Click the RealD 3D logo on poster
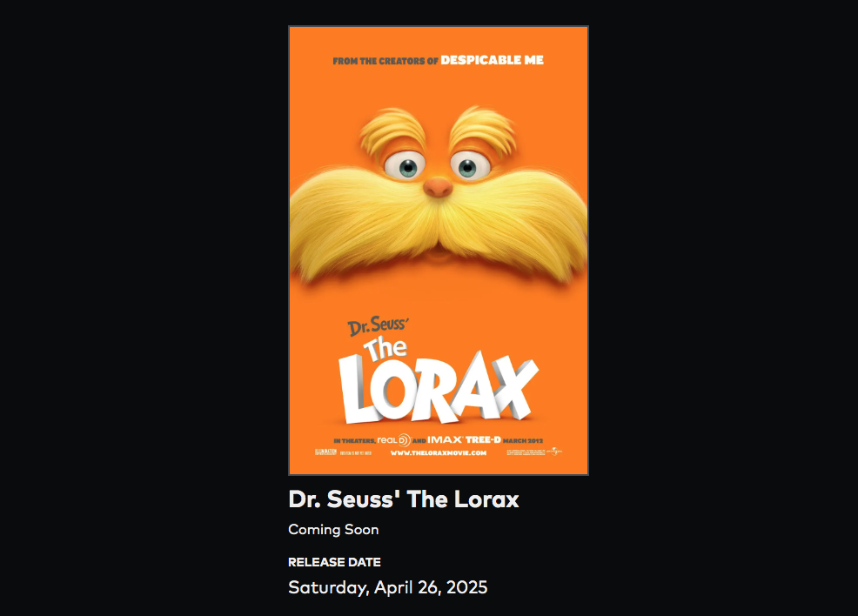This screenshot has width=858, height=616. tap(394, 440)
